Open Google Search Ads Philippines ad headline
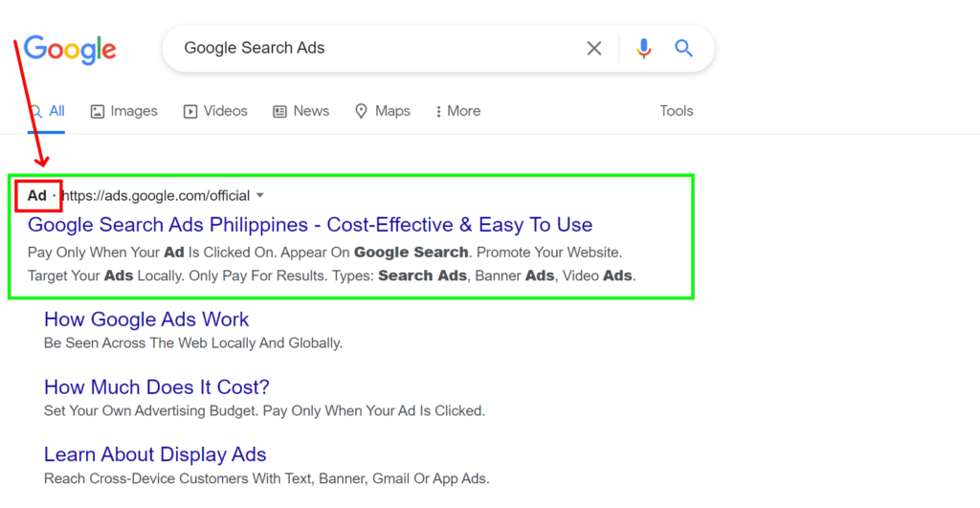The height and width of the screenshot is (508, 980). coord(310,225)
